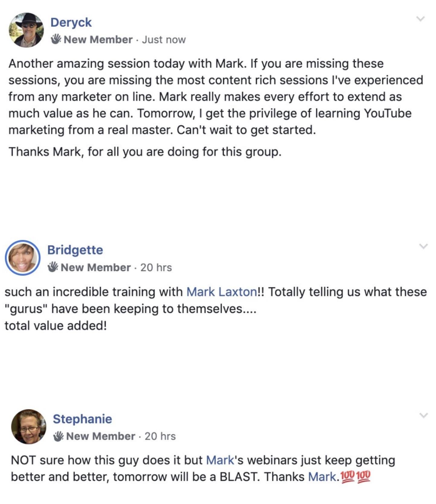
Task: Click the waving hand badge under Stephanie
Action: pyautogui.click(x=59, y=436)
